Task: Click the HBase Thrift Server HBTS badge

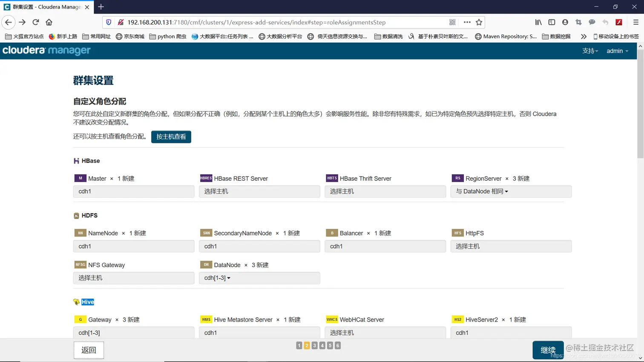Action: (x=332, y=178)
